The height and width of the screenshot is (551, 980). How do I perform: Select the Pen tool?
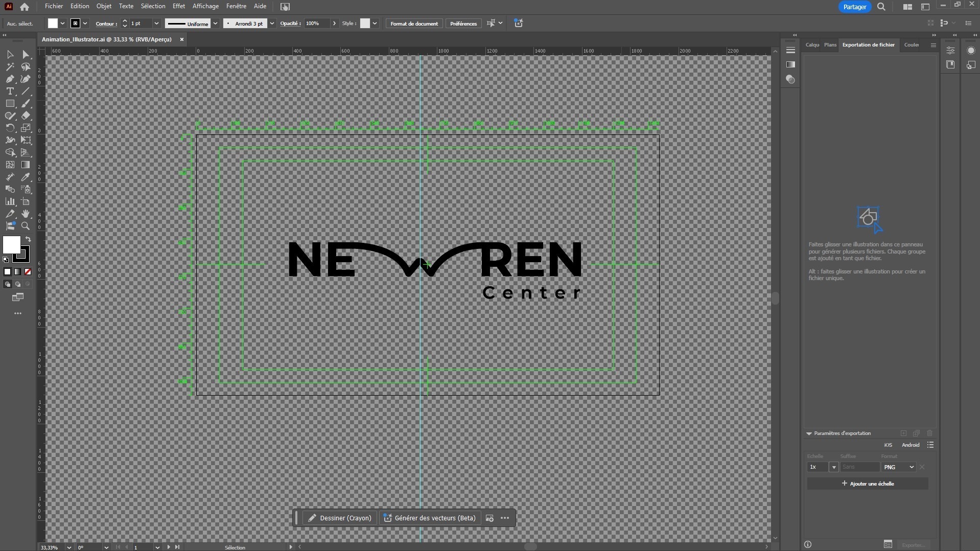tap(10, 79)
